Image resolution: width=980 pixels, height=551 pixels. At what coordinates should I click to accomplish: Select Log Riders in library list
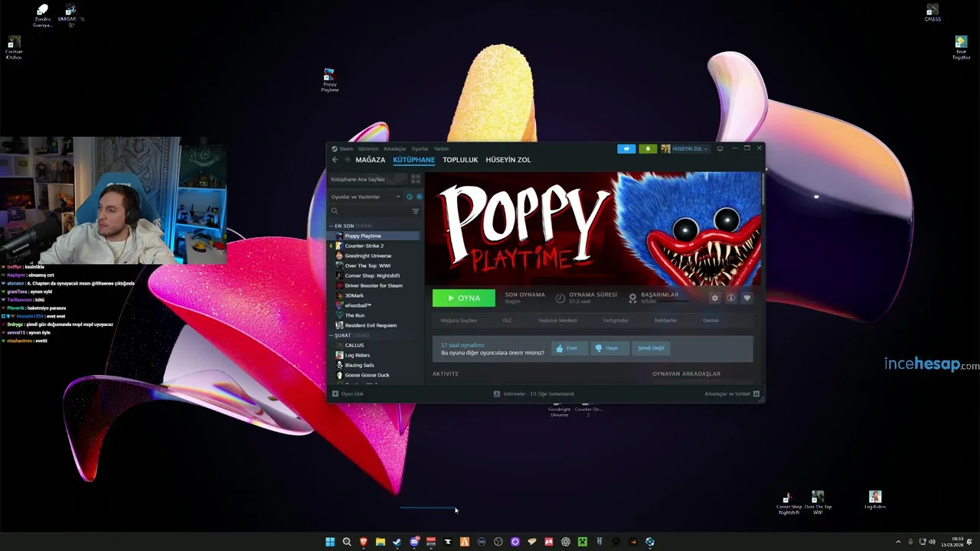click(x=374, y=355)
